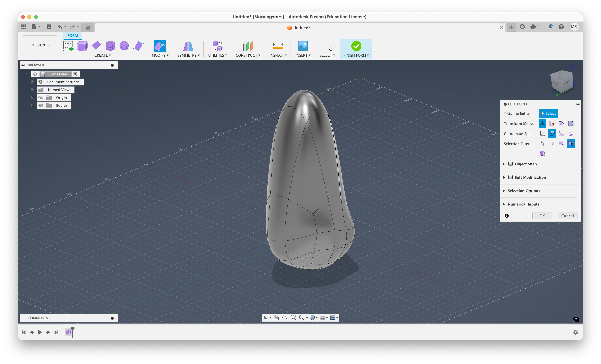Enable the Soft Modification checkbox
Image resolution: width=601 pixels, height=364 pixels.
click(510, 177)
